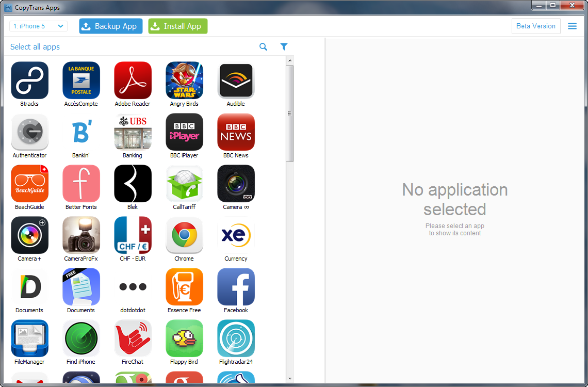The height and width of the screenshot is (387, 588).
Task: Click the Install App button
Action: pyautogui.click(x=177, y=26)
